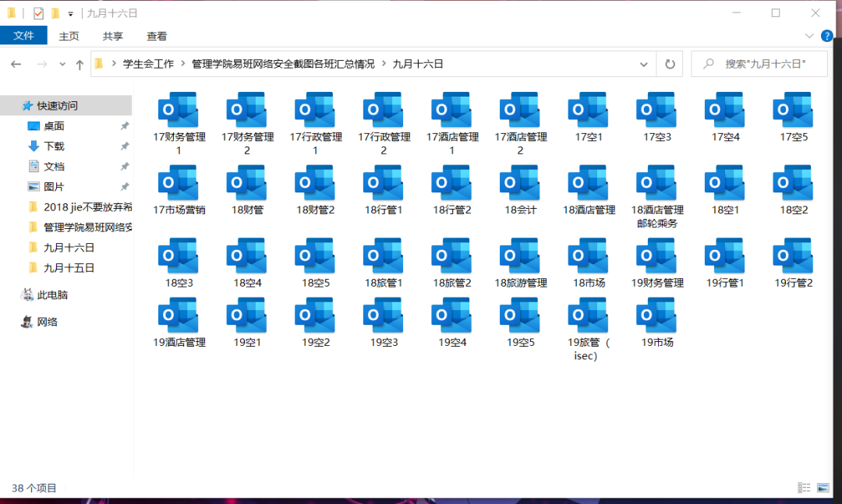Select the 17行政管理1 Outlook file icon

point(315,110)
